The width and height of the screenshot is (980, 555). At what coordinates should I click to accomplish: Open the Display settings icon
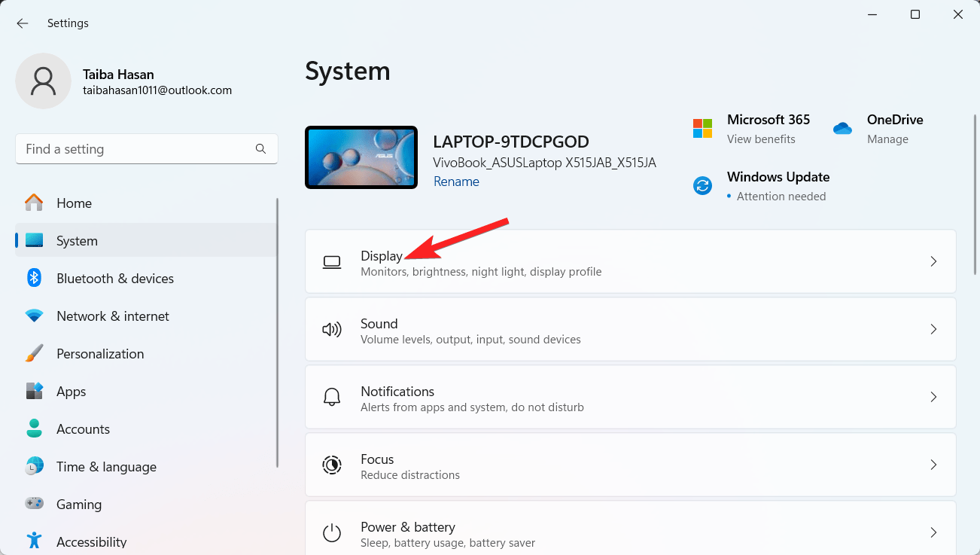pos(332,261)
